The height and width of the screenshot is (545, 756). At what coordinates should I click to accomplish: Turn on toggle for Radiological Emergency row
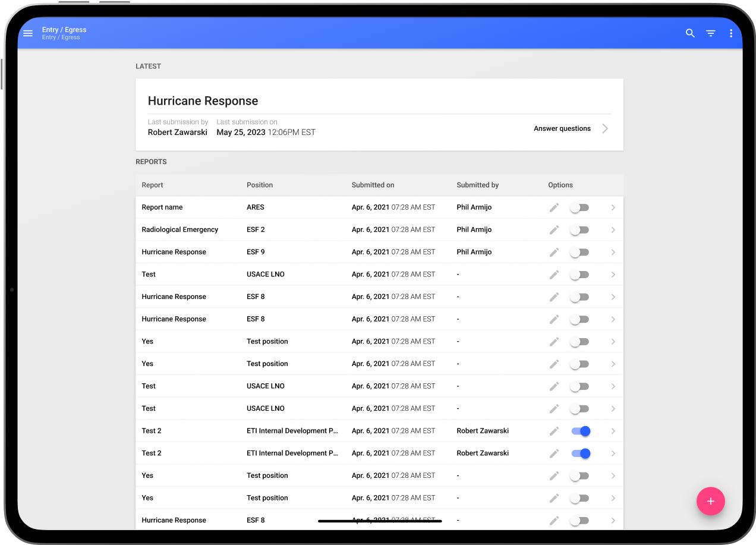[x=579, y=230]
